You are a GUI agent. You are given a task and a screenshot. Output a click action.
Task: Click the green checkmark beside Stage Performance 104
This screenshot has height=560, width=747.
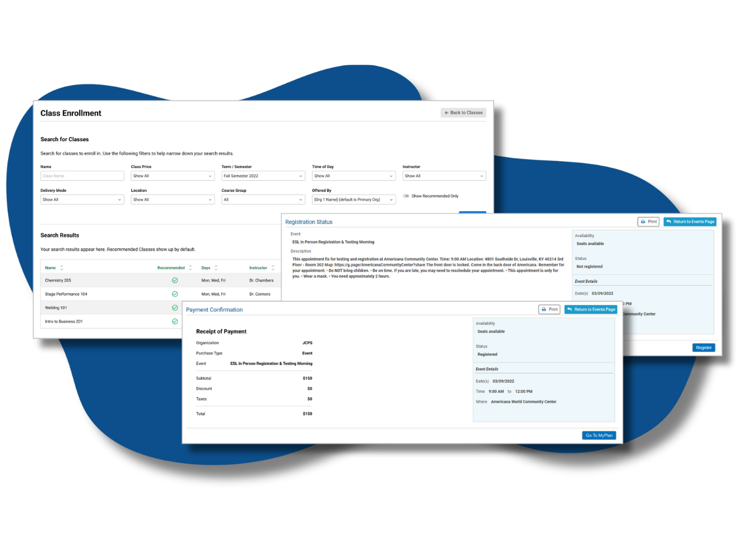coord(174,293)
